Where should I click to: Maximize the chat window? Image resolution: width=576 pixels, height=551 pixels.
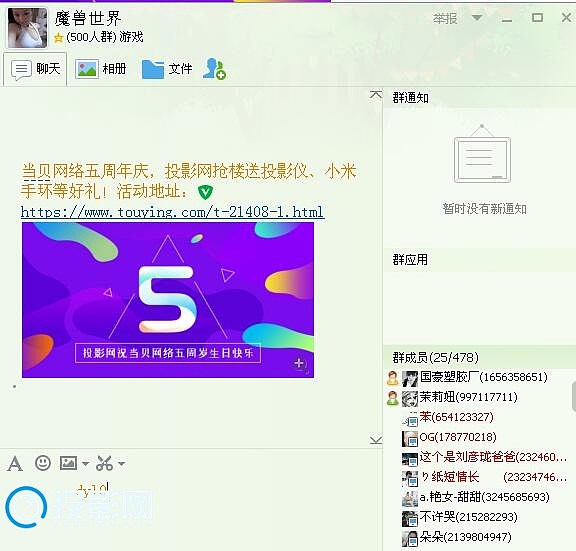click(x=537, y=17)
